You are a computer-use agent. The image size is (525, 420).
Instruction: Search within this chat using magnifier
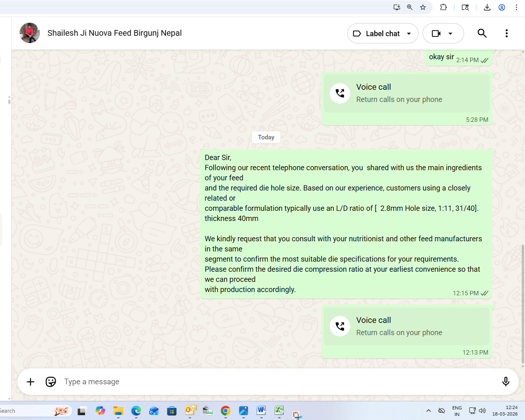click(x=482, y=33)
